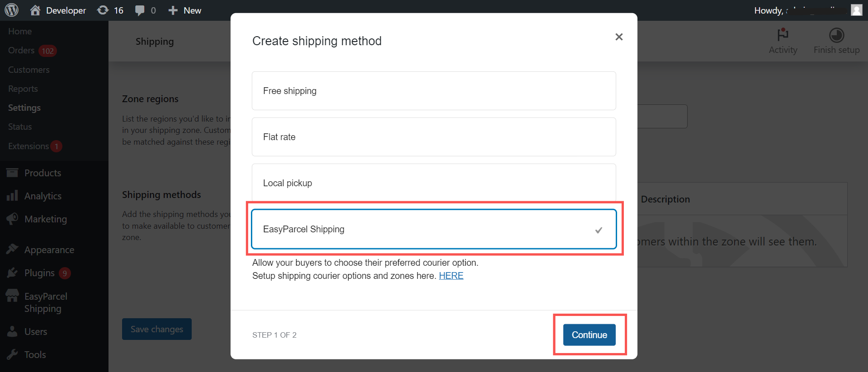The height and width of the screenshot is (372, 868).
Task: Click the Description column header
Action: point(665,199)
